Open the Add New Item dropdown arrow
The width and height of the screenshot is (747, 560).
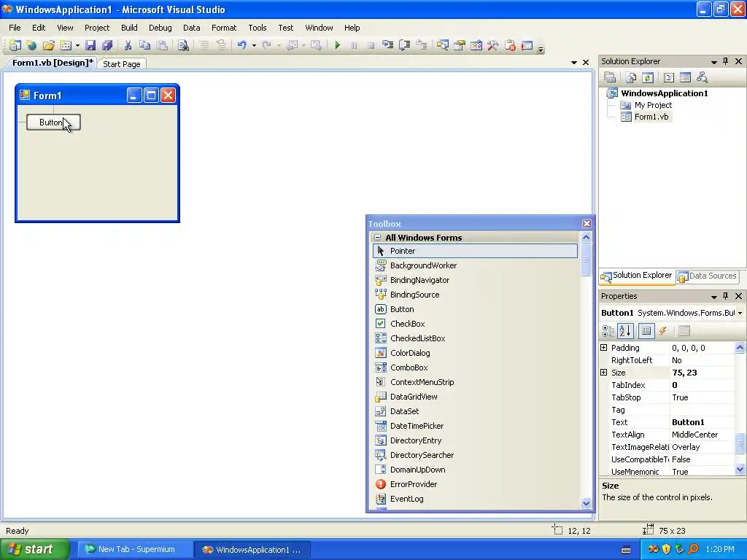77,46
